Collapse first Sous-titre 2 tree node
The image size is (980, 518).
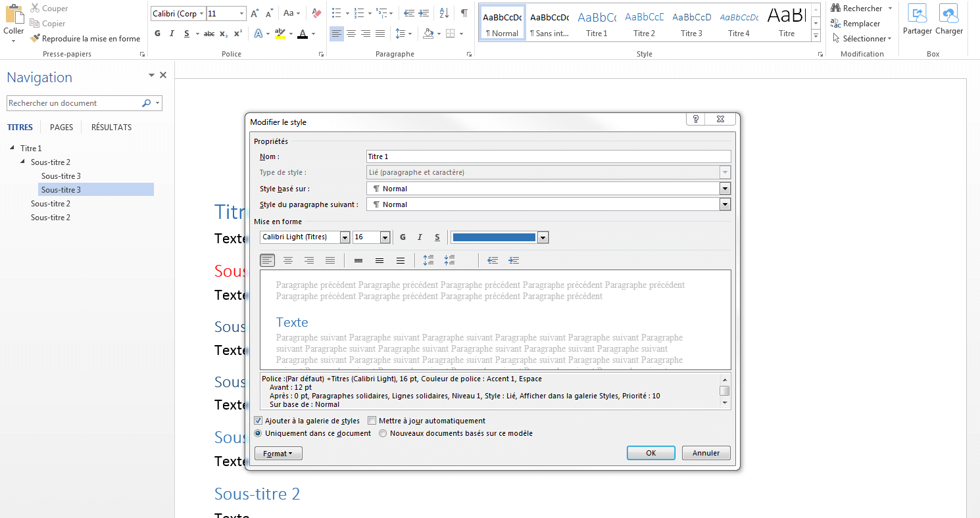[23, 161]
